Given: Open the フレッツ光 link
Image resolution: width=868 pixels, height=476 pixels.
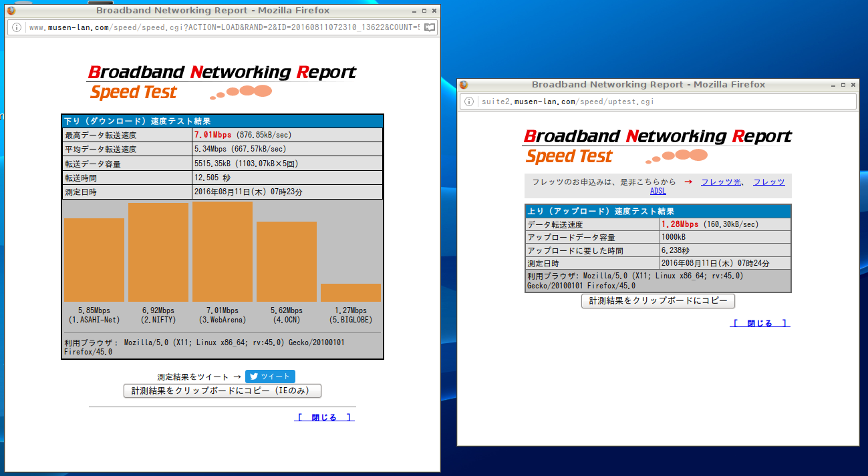Looking at the screenshot, I should [x=720, y=182].
